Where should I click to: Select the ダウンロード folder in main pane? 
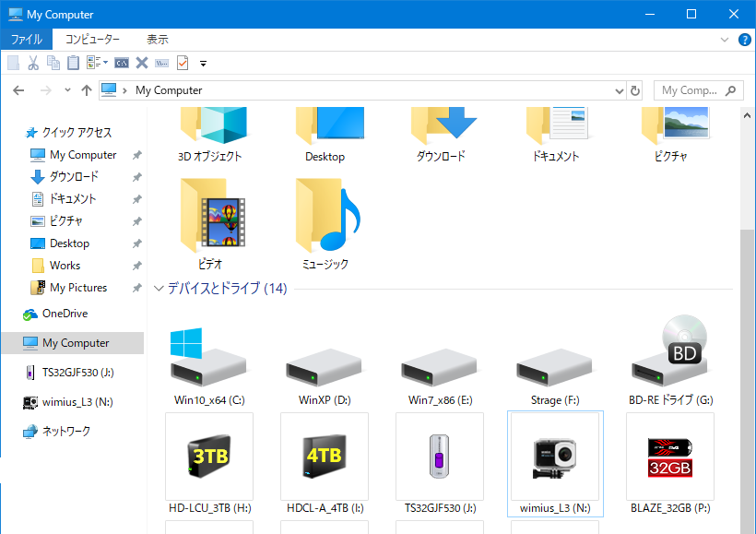441,134
